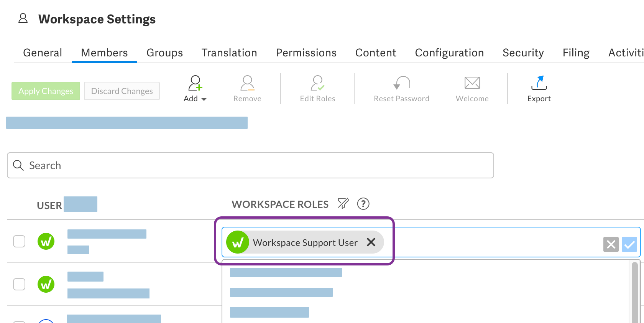Open the Filing tab
Screen dimensions: 644x323
[x=576, y=53]
